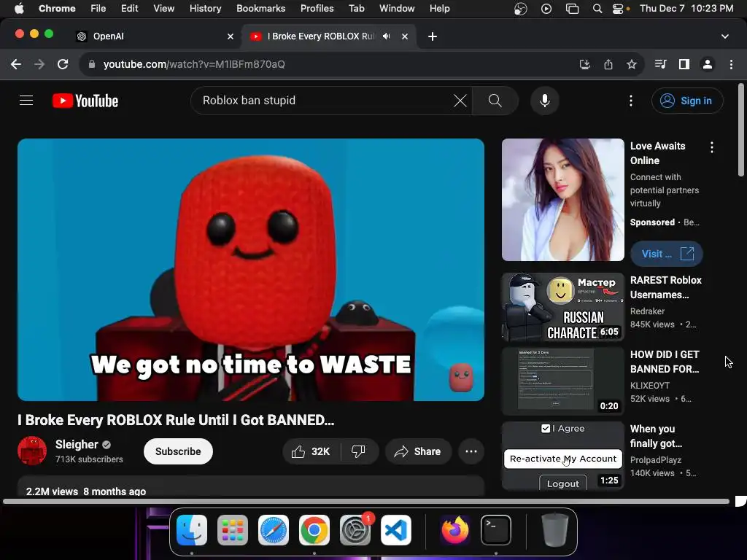Click the share page icon in address bar
This screenshot has width=747, height=560.
608,64
